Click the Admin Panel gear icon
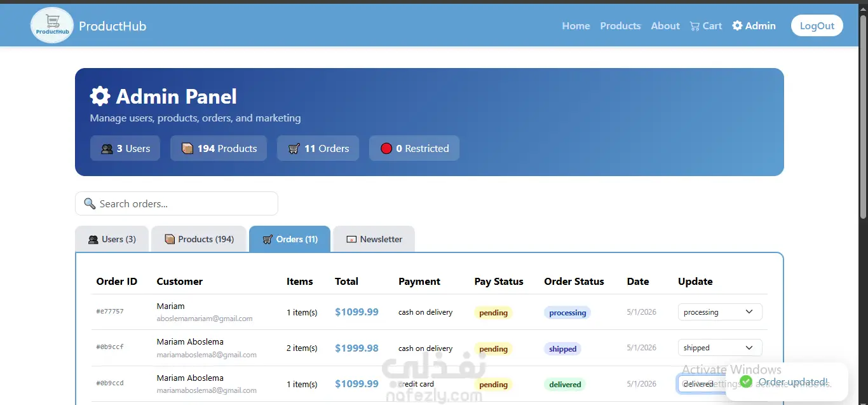The height and width of the screenshot is (405, 868). 100,97
